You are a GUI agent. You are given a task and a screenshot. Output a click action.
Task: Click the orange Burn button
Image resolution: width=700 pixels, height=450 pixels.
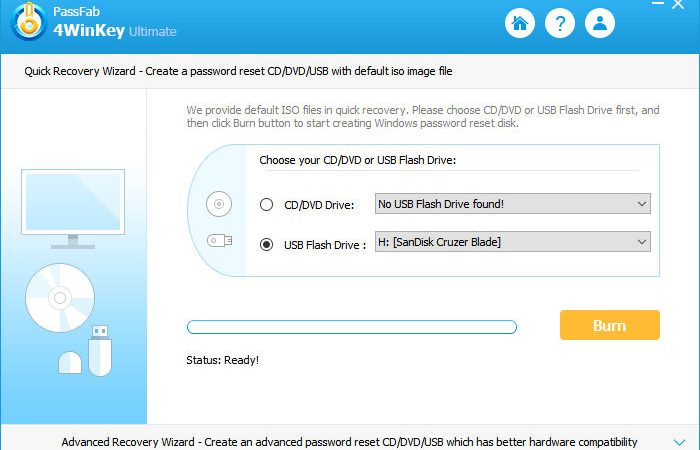coord(610,325)
